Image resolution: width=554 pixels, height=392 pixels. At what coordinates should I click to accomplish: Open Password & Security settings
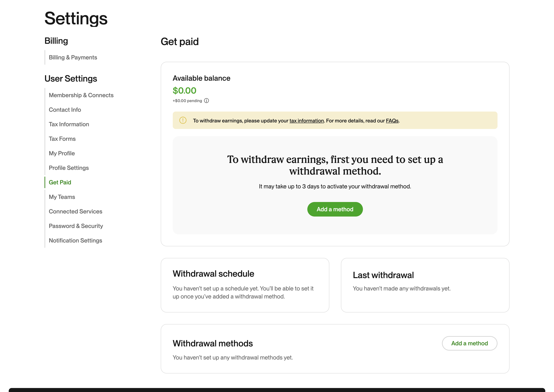point(76,226)
